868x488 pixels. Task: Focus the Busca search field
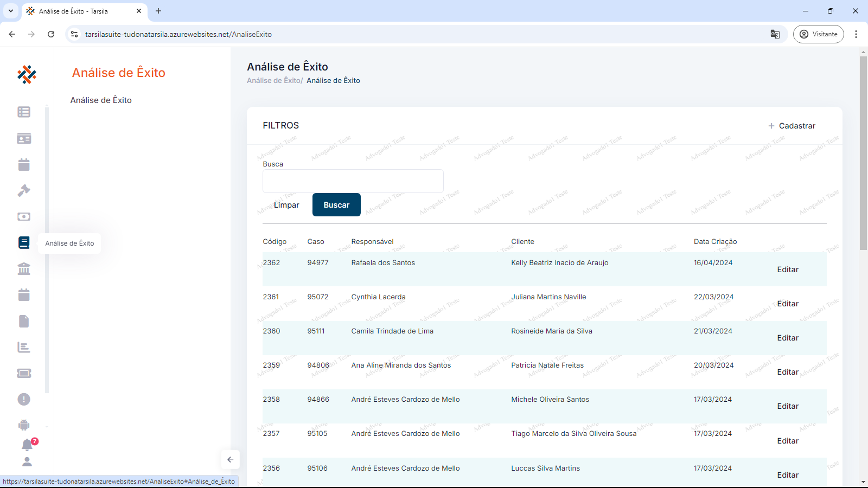[353, 181]
